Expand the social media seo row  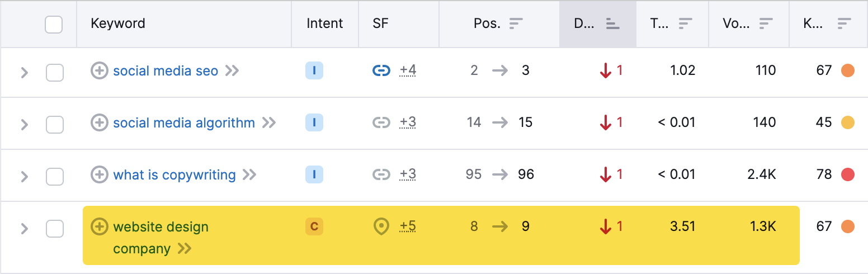pyautogui.click(x=24, y=73)
